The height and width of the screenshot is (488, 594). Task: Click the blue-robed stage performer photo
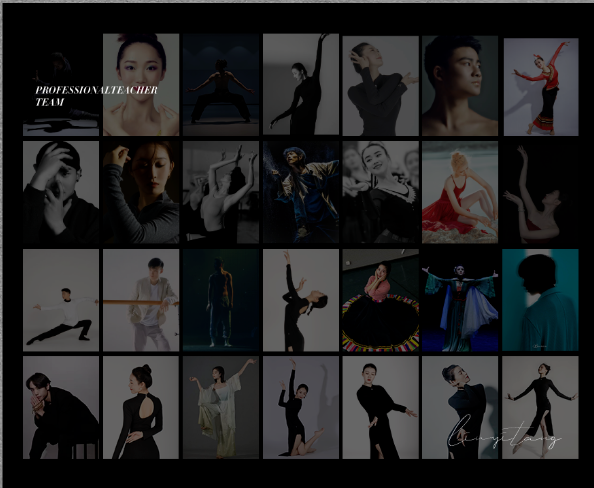tap(301, 192)
